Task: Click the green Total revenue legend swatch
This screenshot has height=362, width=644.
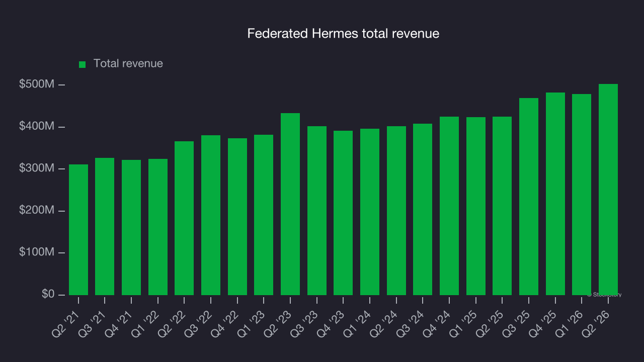Action: tap(83, 64)
